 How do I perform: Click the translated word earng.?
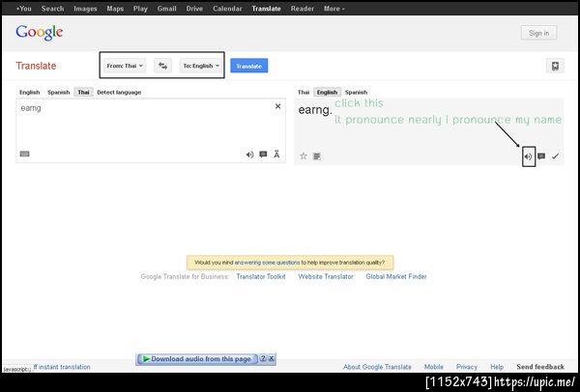click(315, 110)
